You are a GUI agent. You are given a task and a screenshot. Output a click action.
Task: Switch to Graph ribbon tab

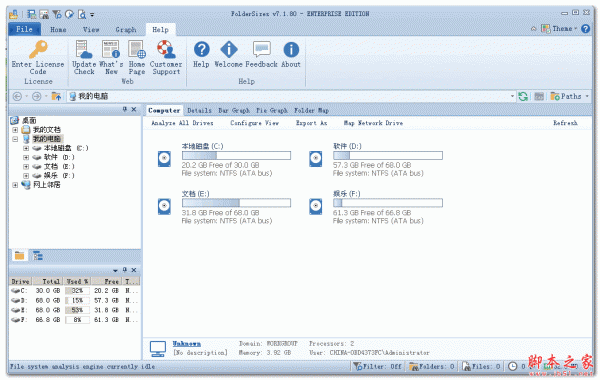coord(126,29)
